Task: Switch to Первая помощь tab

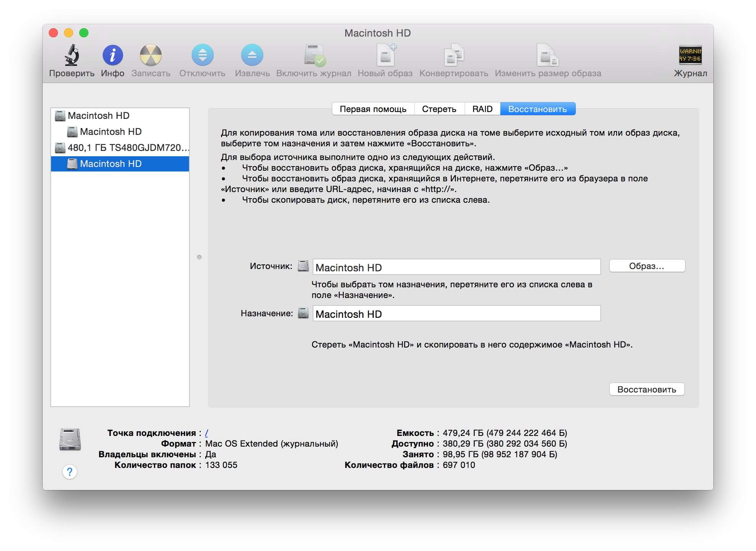Action: click(x=373, y=109)
